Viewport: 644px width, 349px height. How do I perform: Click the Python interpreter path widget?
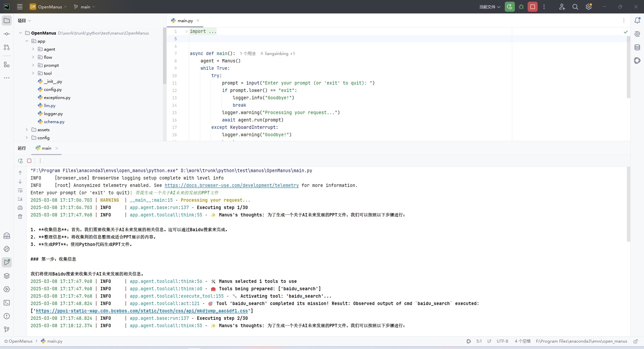[x=581, y=341]
